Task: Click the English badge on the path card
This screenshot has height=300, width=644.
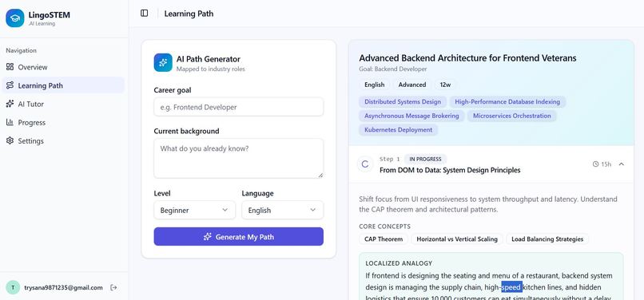Action: [x=375, y=85]
